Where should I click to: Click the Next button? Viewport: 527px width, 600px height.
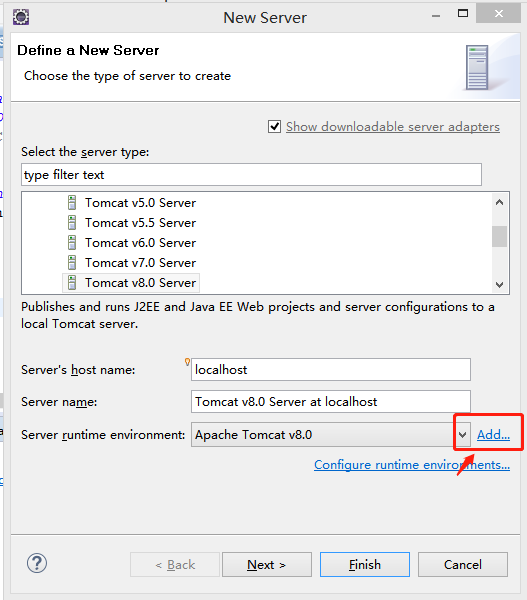pos(267,564)
